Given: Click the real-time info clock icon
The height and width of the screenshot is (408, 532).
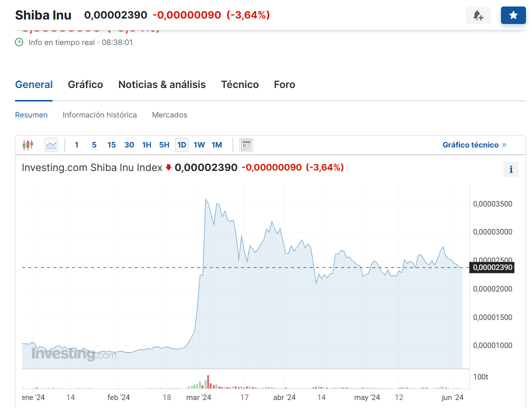Looking at the screenshot, I should click(20, 42).
